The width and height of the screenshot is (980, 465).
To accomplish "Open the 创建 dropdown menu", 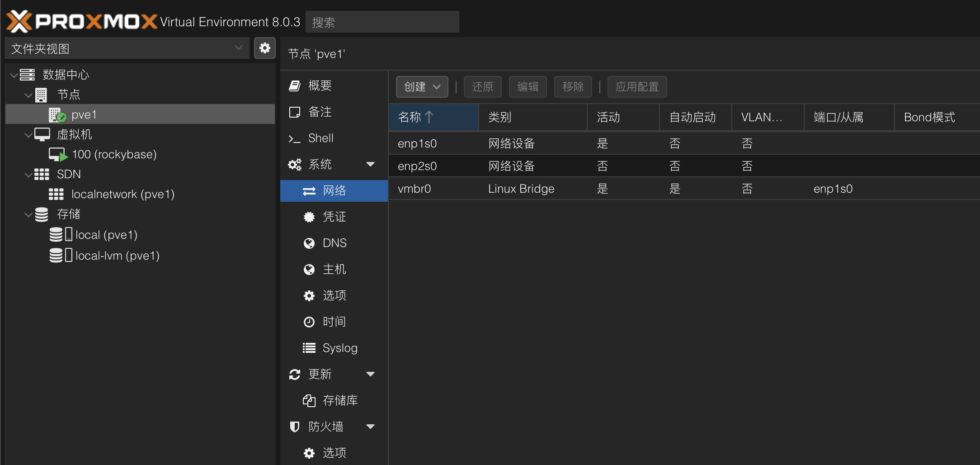I will pyautogui.click(x=421, y=86).
